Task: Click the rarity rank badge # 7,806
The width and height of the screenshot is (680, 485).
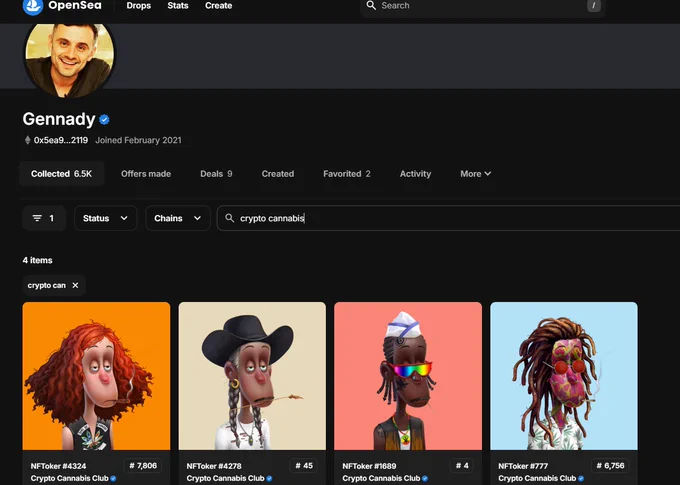Action: (143, 465)
